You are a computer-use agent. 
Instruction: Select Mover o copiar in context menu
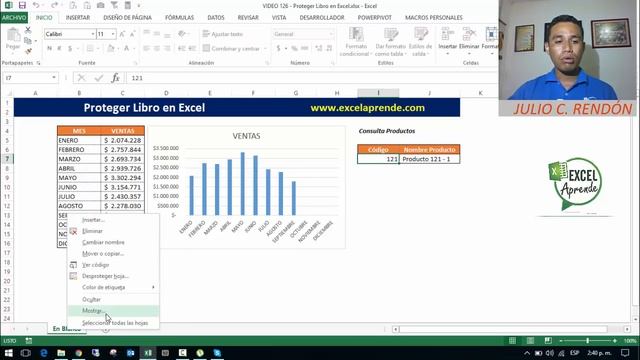click(x=113, y=253)
